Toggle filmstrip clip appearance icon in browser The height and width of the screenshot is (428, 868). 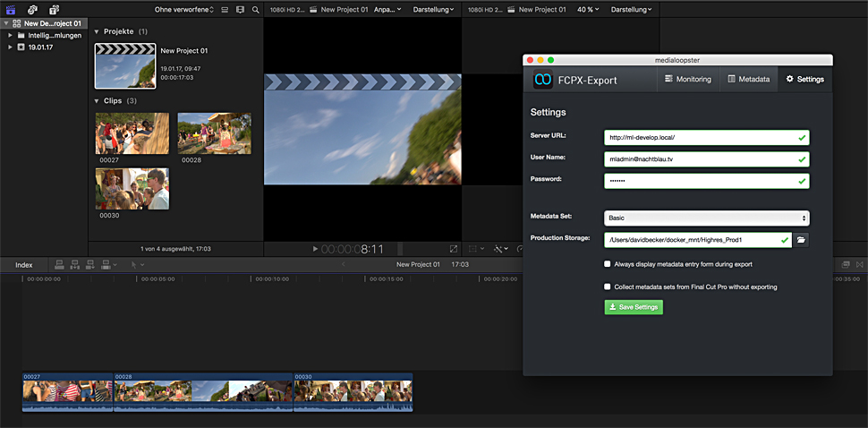coord(239,10)
